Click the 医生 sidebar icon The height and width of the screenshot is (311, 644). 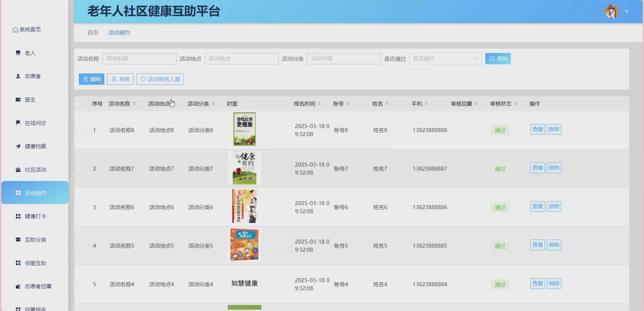[18, 100]
